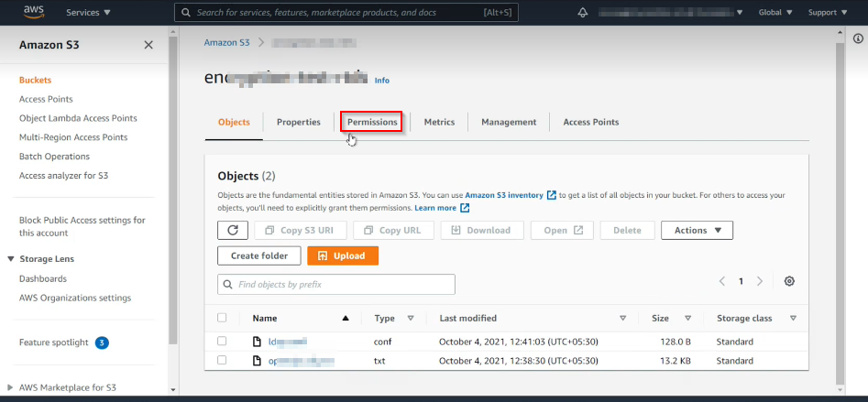The image size is (868, 402).
Task: Sort by Size column arrow
Action: point(688,318)
